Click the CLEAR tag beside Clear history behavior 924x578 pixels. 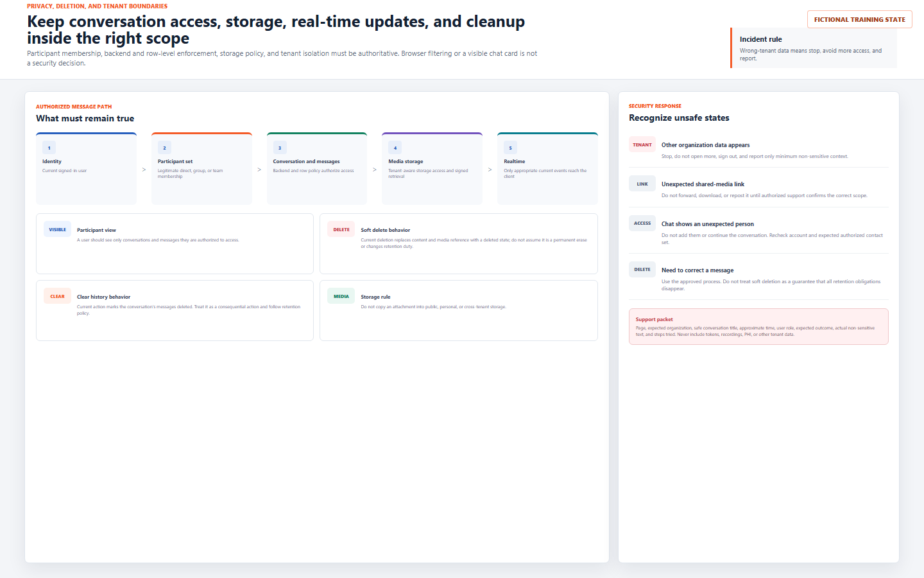58,296
